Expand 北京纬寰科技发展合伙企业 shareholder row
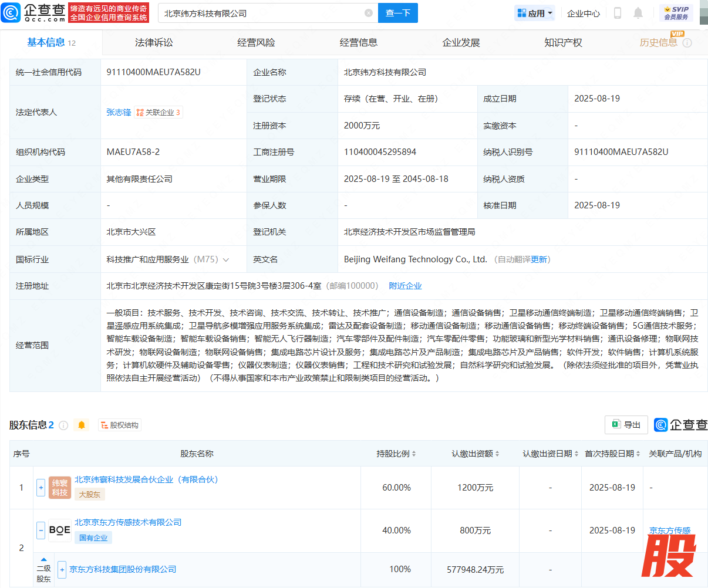 pyautogui.click(x=41, y=487)
